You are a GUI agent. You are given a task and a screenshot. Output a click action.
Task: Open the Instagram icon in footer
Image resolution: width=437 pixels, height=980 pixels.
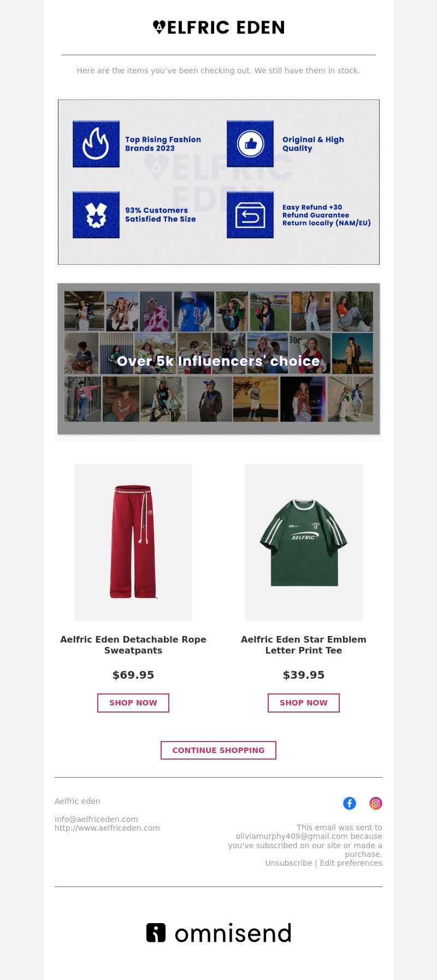pos(376,803)
